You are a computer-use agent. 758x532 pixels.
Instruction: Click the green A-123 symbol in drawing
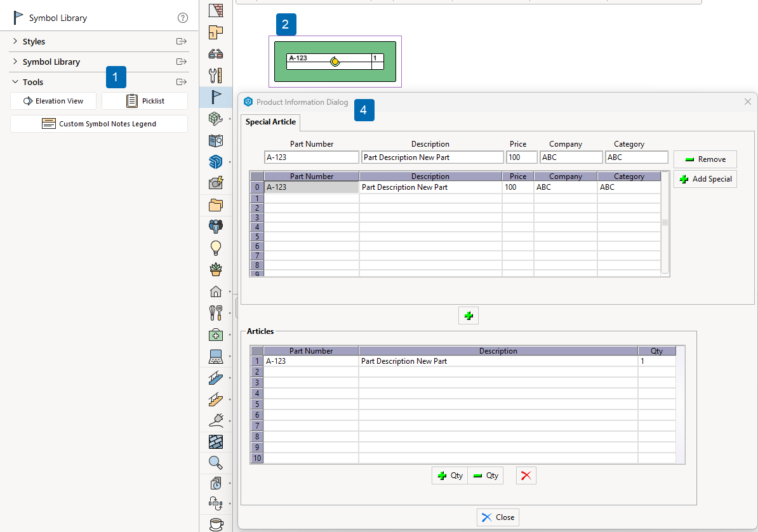pos(335,62)
